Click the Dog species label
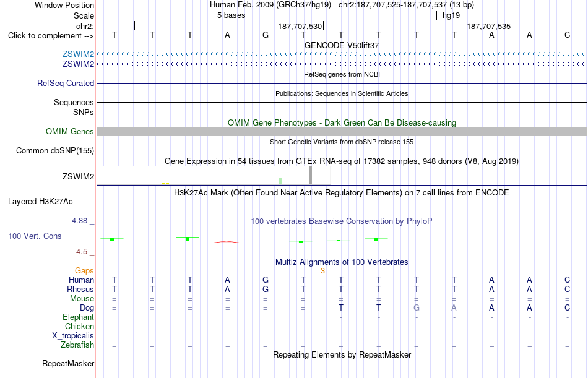Image resolution: width=588 pixels, height=378 pixels. click(x=87, y=308)
